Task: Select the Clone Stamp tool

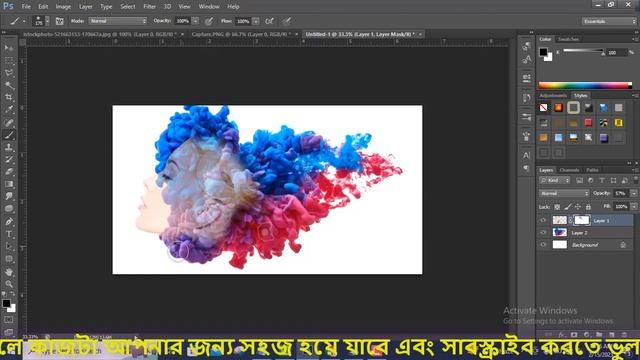Action: (x=9, y=147)
